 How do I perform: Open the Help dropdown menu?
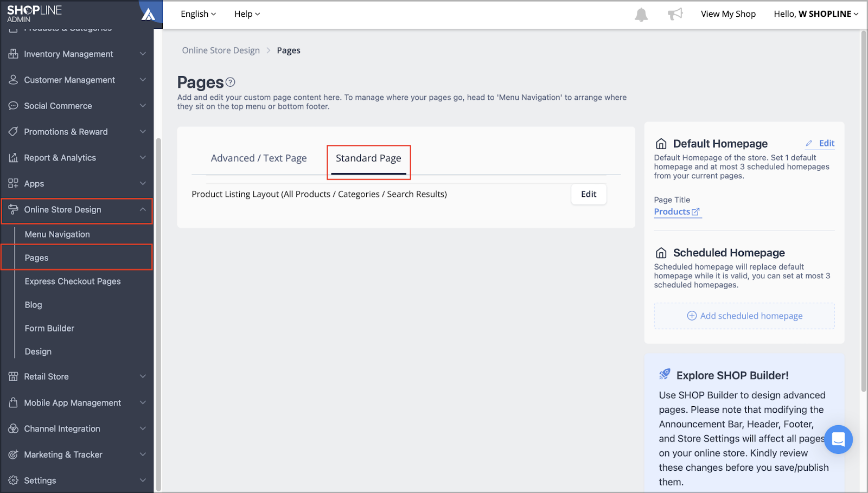click(x=247, y=14)
